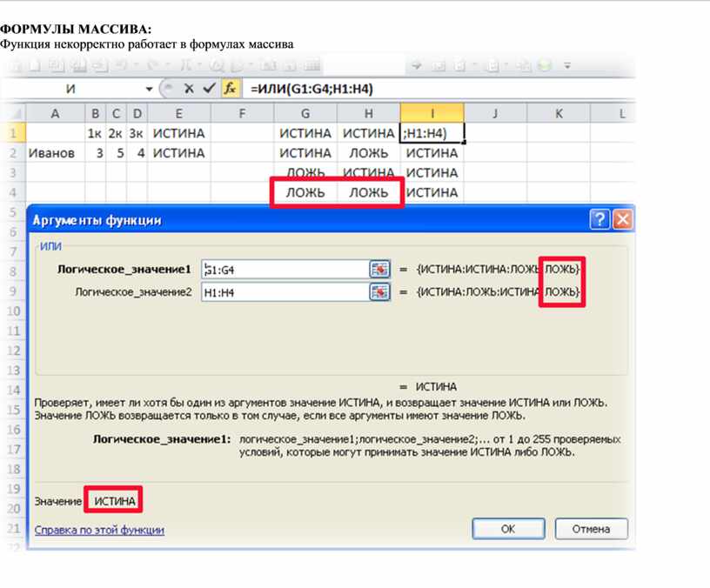Click the Отмена button
710x588 pixels.
[591, 529]
